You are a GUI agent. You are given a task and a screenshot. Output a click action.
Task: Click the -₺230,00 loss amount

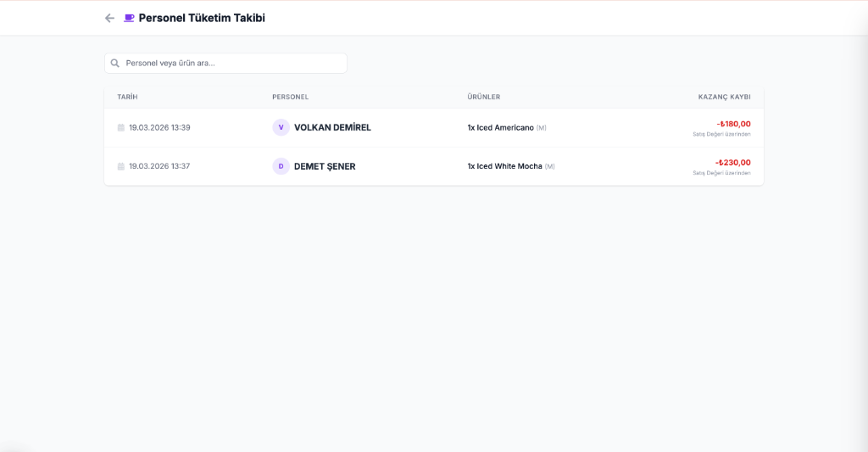[x=733, y=162]
